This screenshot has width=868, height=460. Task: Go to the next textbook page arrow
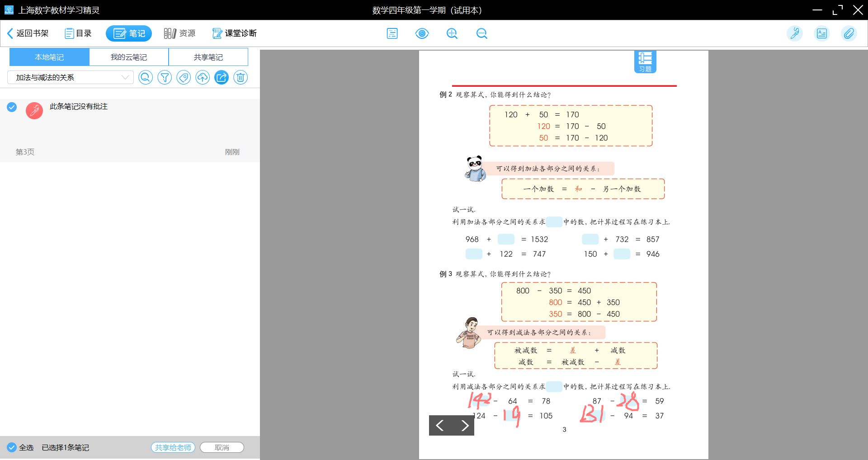pos(464,425)
